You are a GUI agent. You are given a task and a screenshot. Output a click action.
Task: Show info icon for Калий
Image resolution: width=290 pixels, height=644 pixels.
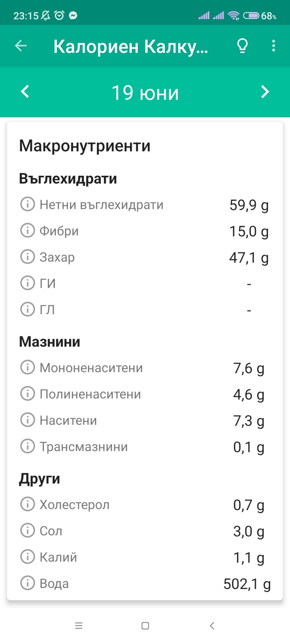coord(27,557)
